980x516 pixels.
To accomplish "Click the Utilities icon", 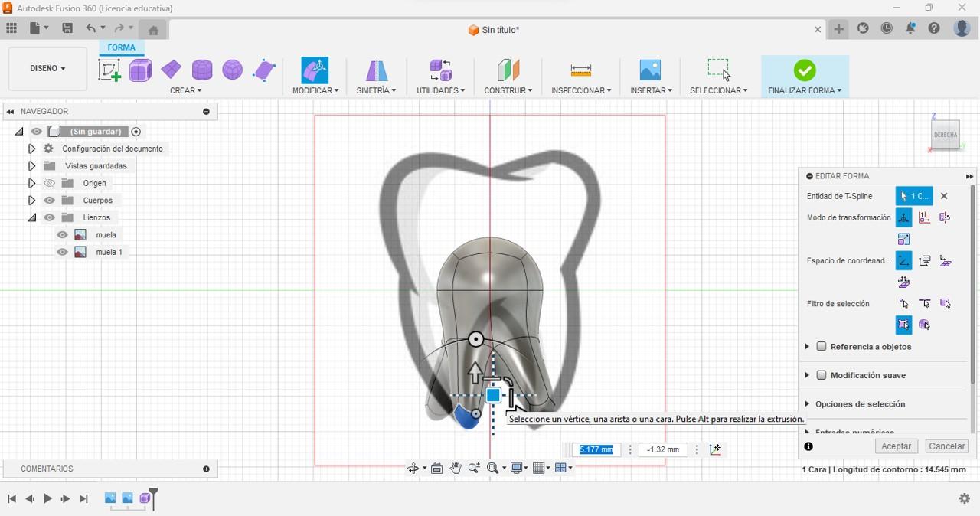I will 441,70.
